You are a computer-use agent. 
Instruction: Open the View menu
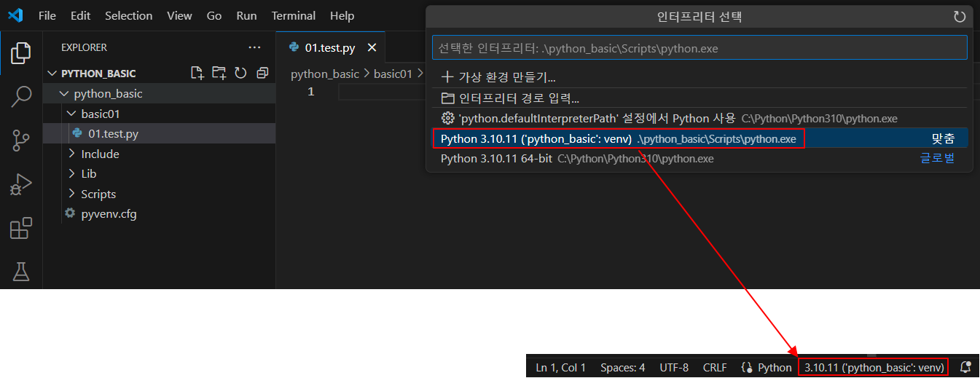tap(180, 15)
